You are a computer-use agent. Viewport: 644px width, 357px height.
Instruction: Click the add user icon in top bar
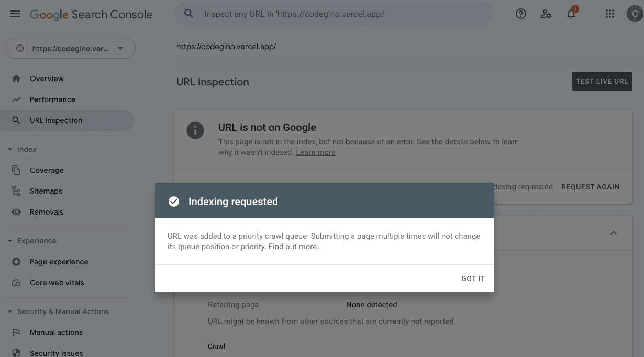pyautogui.click(x=546, y=14)
